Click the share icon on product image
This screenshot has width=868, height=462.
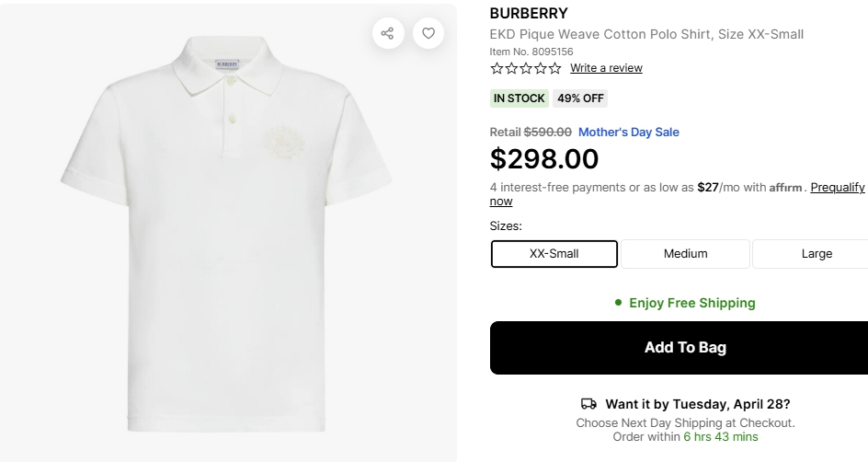[x=387, y=33]
